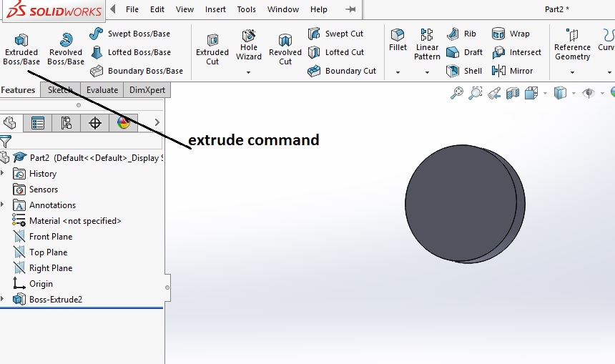Screen dimensions: 615x364
Task: Click the Extruded Boss/Base tool
Action: pyautogui.click(x=21, y=49)
